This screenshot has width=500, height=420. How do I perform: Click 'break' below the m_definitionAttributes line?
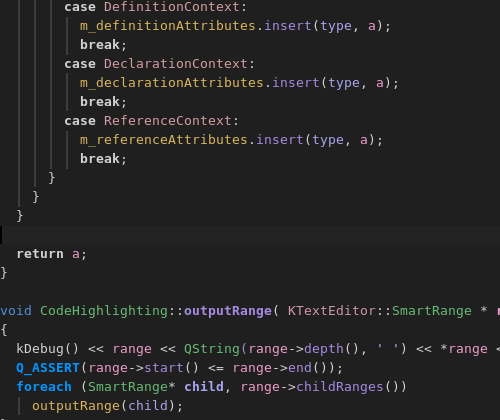tap(100, 45)
